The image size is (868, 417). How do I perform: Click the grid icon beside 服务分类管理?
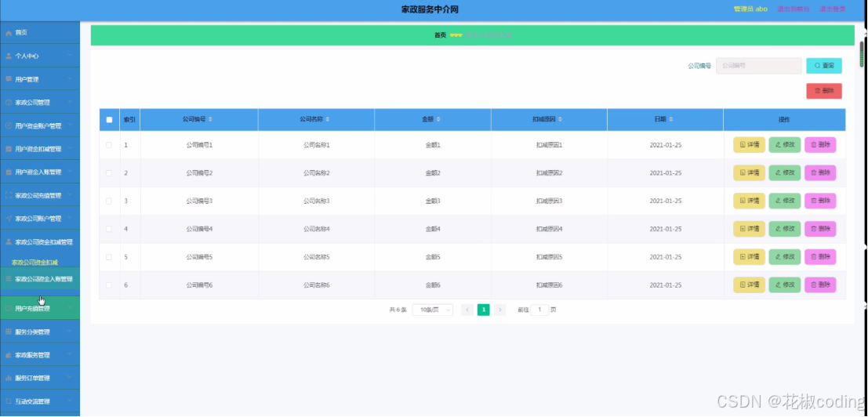[x=9, y=332]
